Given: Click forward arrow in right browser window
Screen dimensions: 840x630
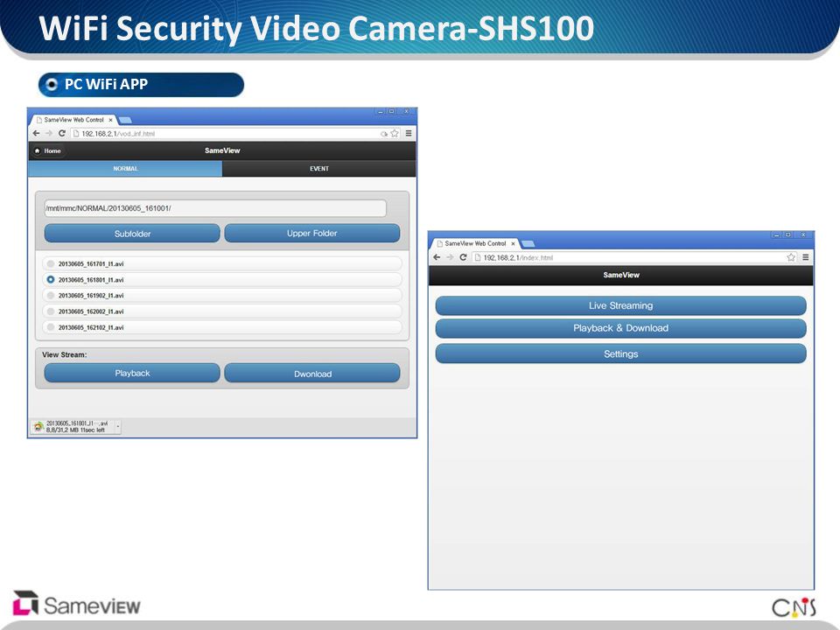Looking at the screenshot, I should pyautogui.click(x=450, y=257).
